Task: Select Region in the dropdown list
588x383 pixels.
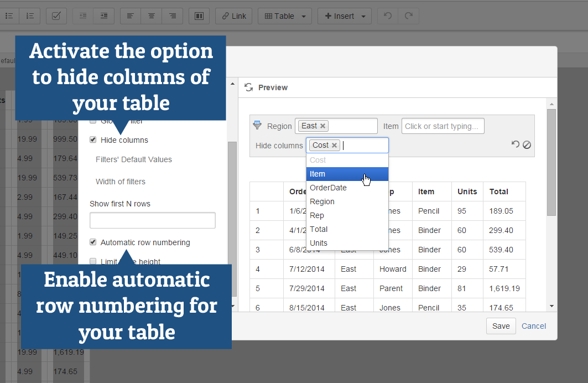Action: (347, 202)
